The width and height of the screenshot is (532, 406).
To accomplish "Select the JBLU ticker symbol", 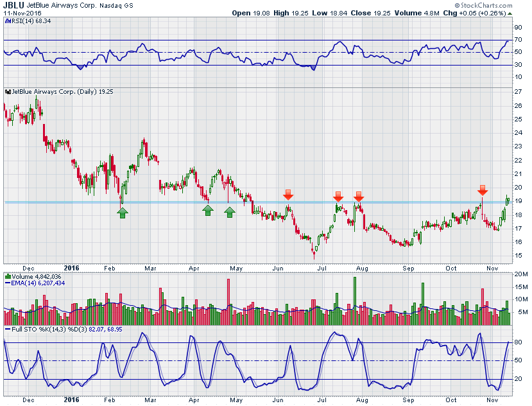I will pyautogui.click(x=13, y=5).
